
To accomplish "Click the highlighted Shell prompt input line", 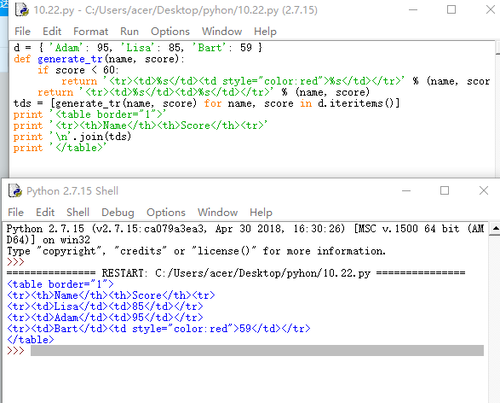I will coord(257,351).
